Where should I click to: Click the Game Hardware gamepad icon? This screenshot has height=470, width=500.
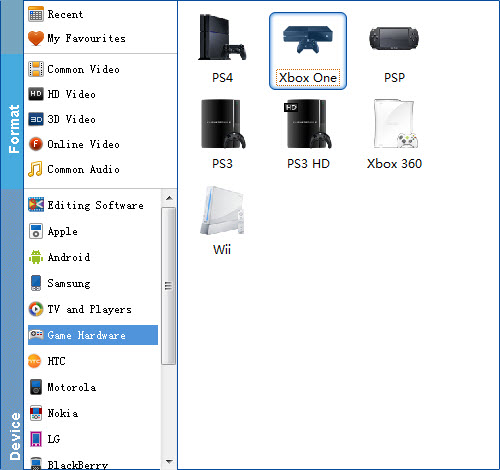[x=36, y=334]
